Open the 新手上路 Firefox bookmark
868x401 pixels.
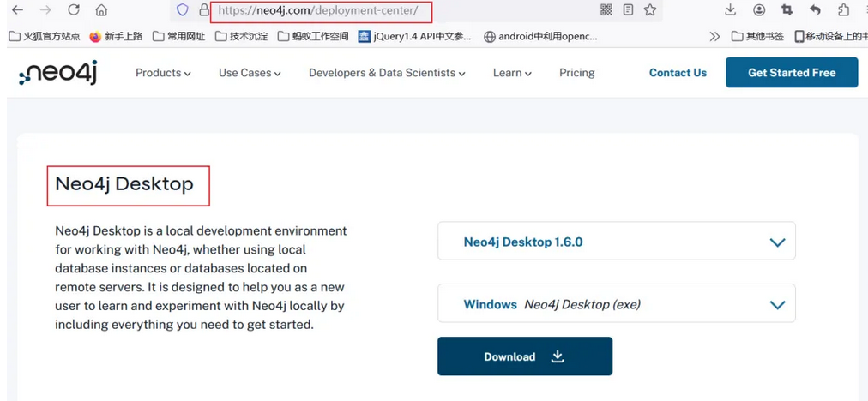[x=117, y=37]
